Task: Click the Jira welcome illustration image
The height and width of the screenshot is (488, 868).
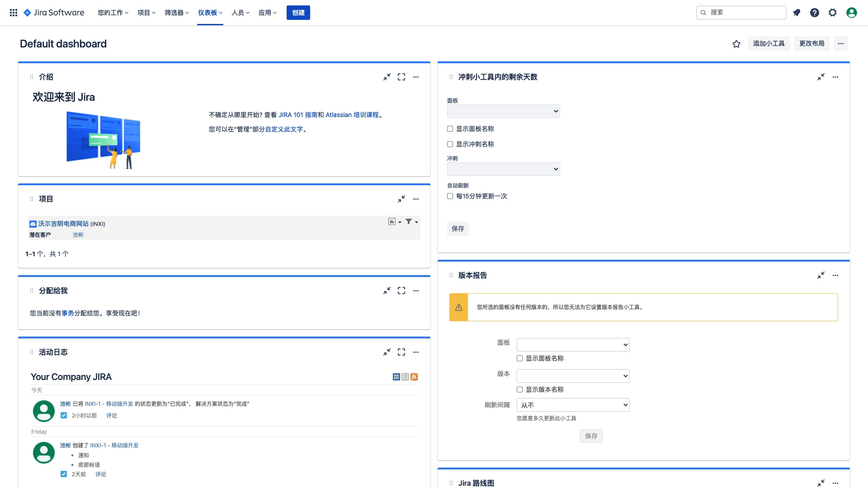Action: tap(103, 140)
